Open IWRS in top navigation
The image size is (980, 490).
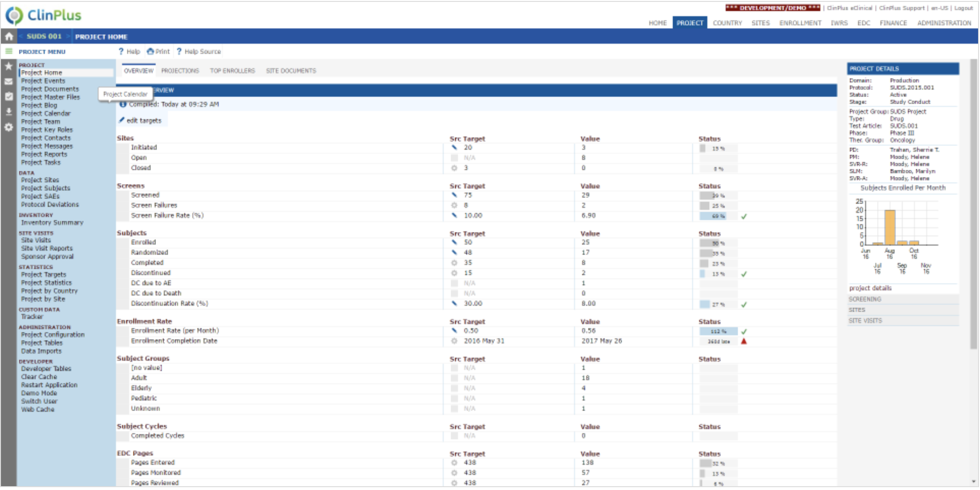(839, 23)
